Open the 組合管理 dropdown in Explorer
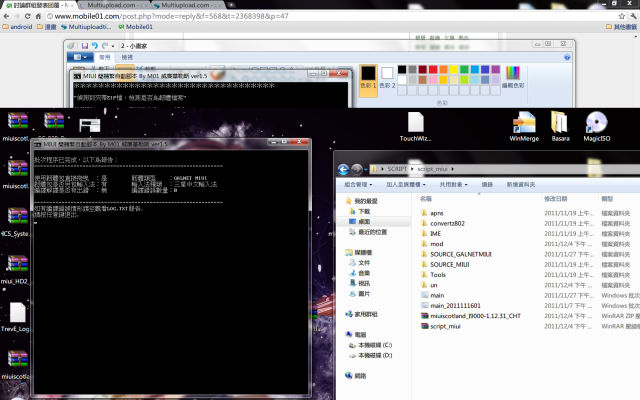Screen dimensions: 640x400 (358, 184)
